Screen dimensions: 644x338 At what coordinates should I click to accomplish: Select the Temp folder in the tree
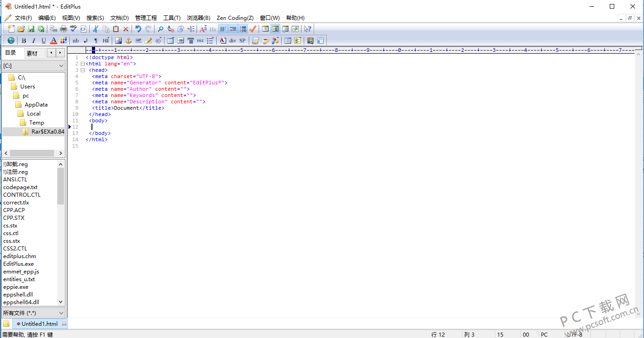tap(37, 123)
